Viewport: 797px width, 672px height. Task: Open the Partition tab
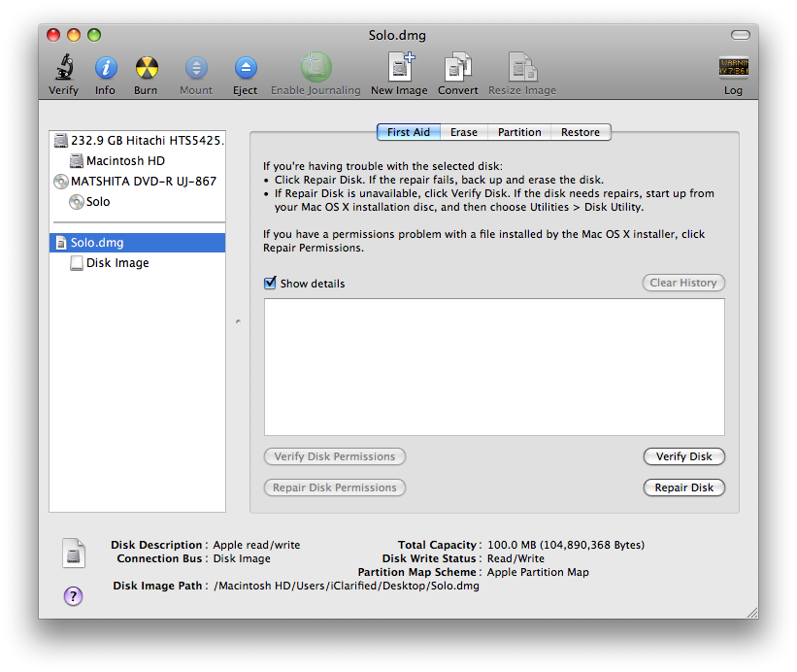click(x=519, y=132)
